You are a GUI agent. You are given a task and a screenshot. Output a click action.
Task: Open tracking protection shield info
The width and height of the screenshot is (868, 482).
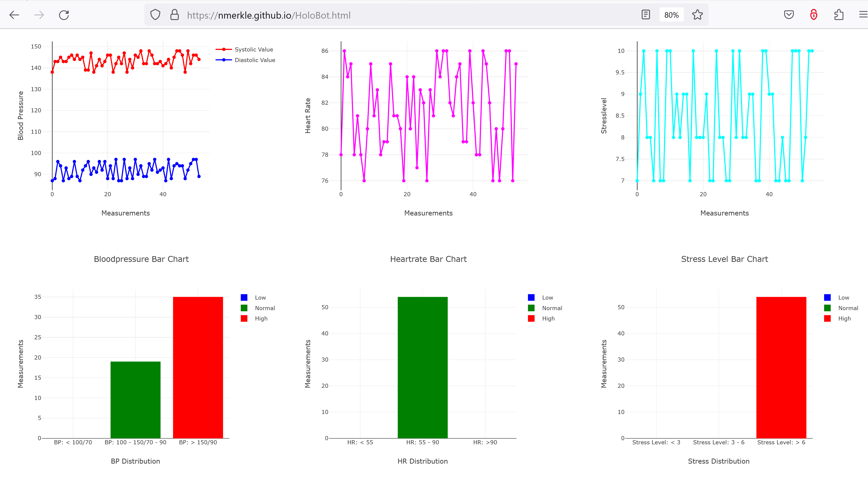coord(155,15)
